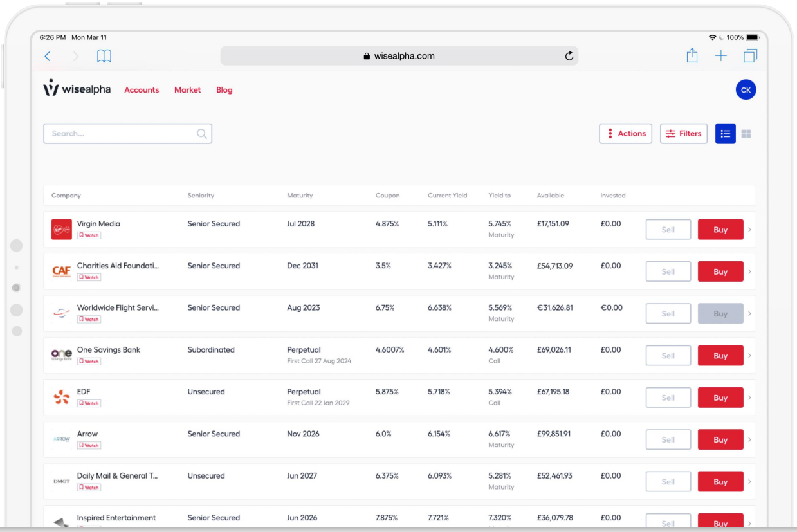
Task: Toggle Watch for Arrow
Action: (x=89, y=445)
